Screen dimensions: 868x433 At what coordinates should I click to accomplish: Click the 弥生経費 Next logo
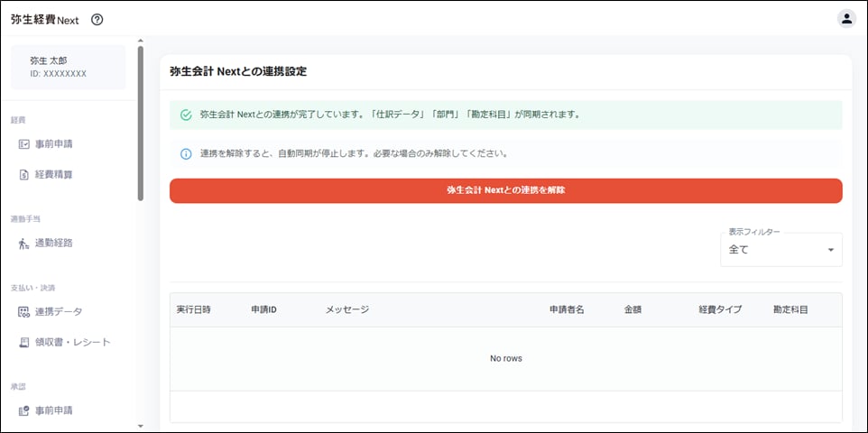[x=45, y=20]
